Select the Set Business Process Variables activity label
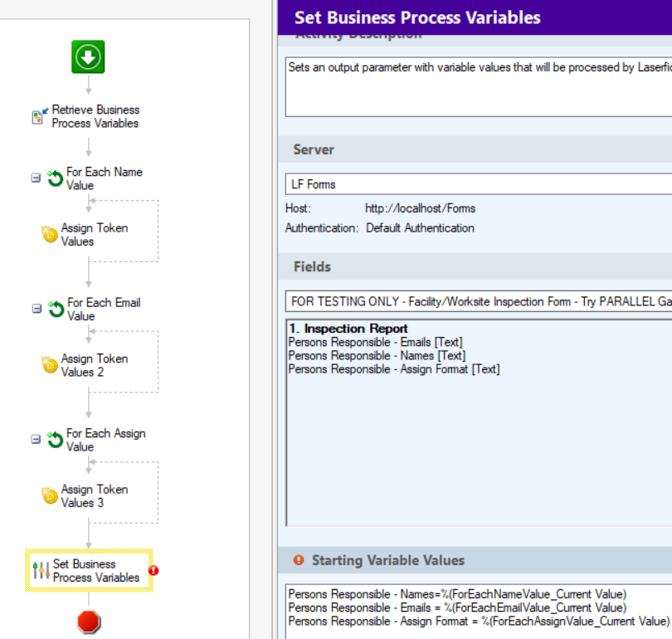672x639 pixels. point(96,571)
